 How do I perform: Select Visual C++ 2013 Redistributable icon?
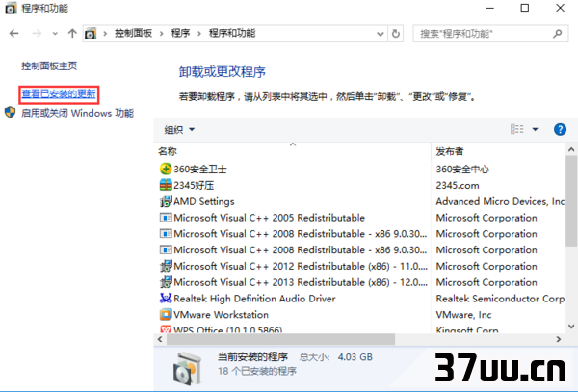[166, 282]
